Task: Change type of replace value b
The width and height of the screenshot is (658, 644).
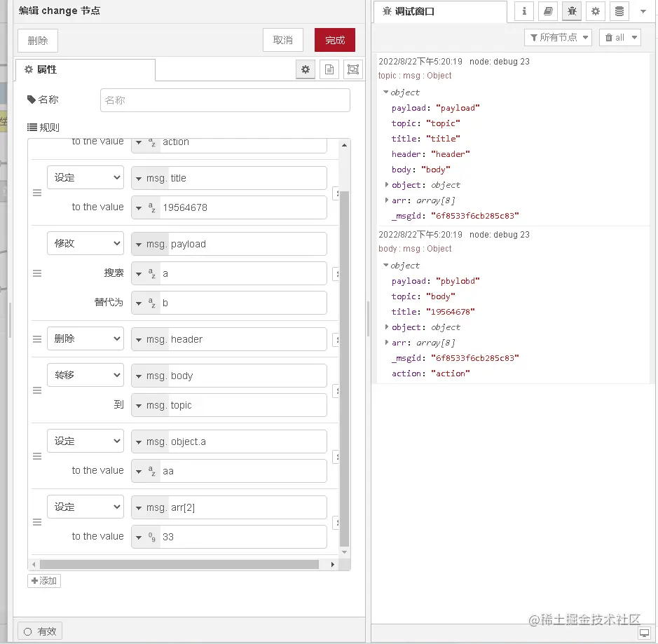Action: pos(146,303)
